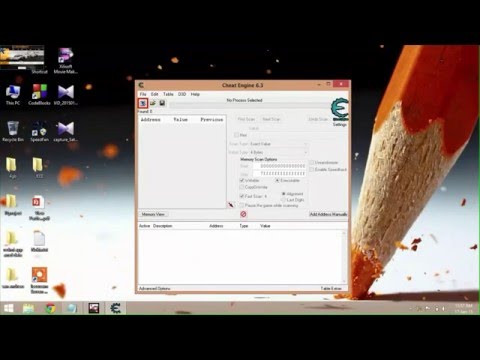Select the blank text document desktop icon
This screenshot has width=480, height=360.
coord(39,242)
